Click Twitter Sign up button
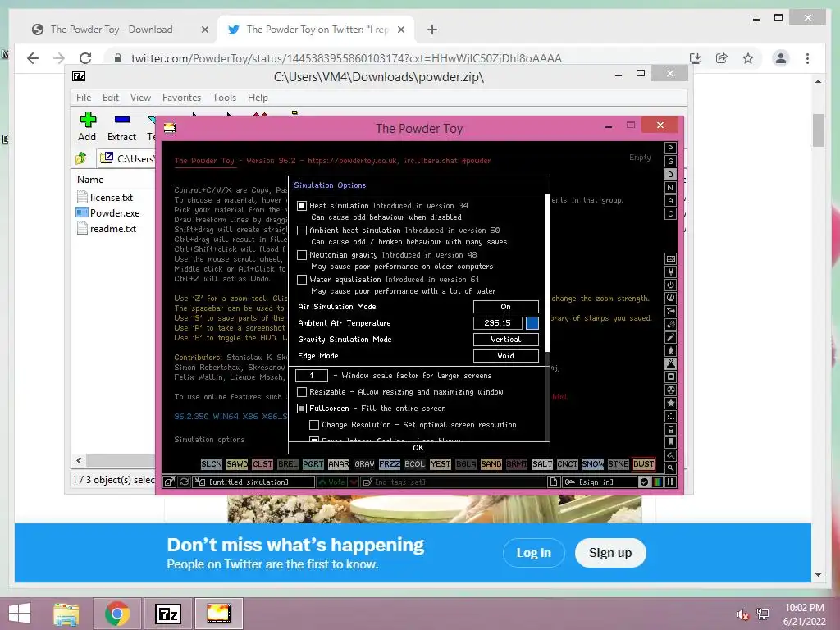840x630 pixels. click(610, 553)
